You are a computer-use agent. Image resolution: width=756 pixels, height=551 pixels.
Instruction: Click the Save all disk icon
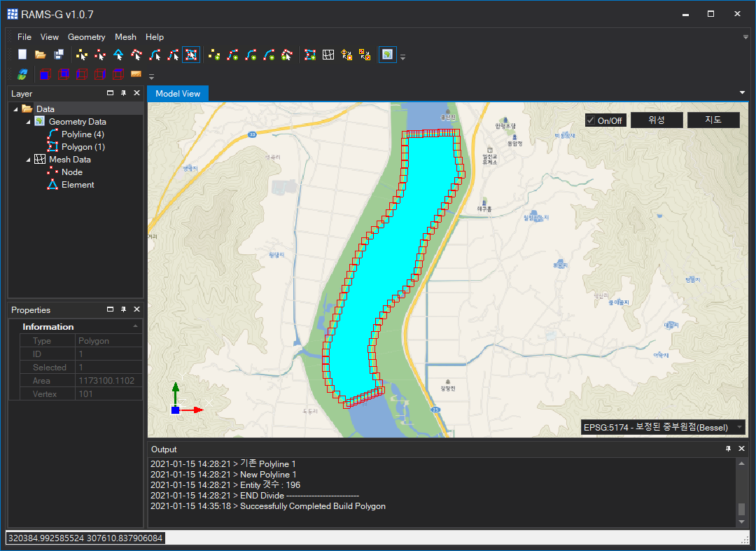[59, 55]
